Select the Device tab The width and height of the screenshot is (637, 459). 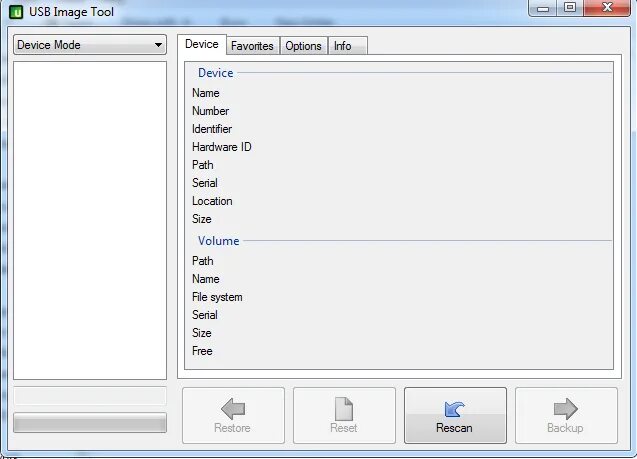coord(202,44)
